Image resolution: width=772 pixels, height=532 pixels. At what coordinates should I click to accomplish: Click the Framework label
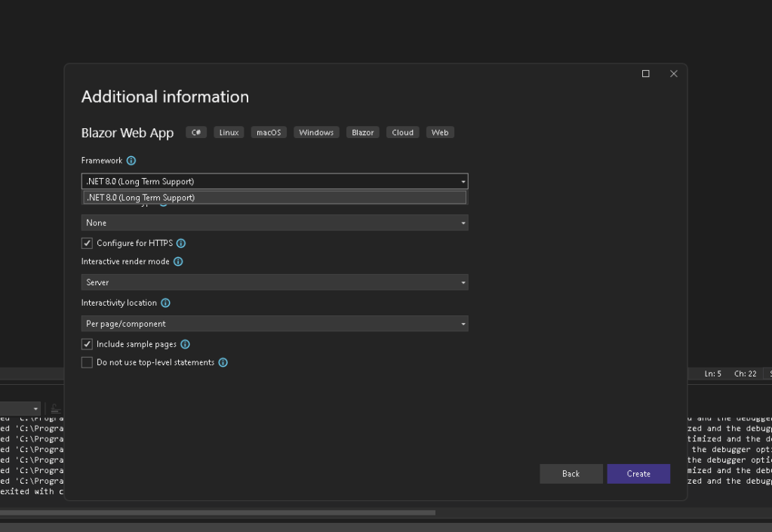tap(102, 161)
